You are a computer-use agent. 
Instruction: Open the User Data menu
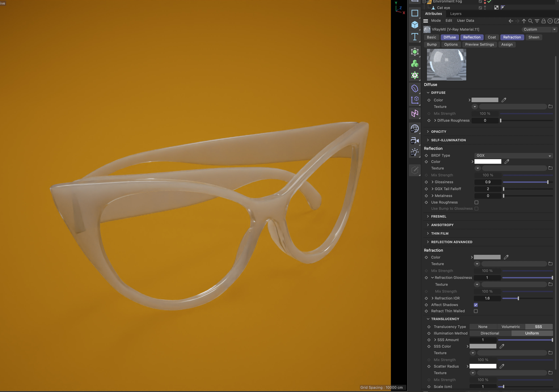tap(465, 21)
